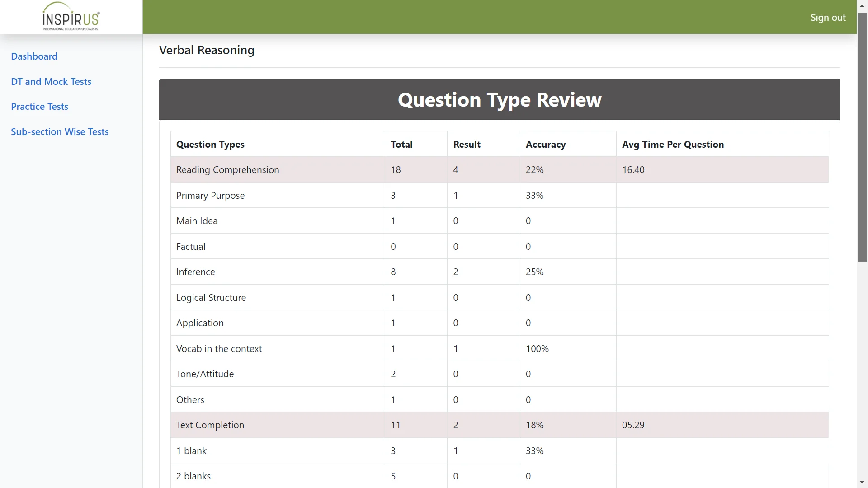Select the Main Idea row label
Image resolution: width=868 pixels, height=488 pixels.
click(x=197, y=221)
